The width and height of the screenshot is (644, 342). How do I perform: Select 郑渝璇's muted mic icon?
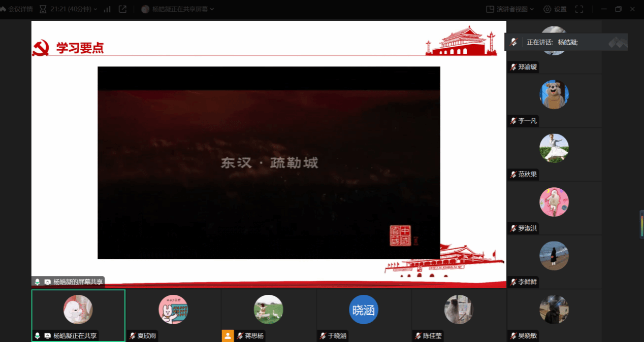coord(513,67)
